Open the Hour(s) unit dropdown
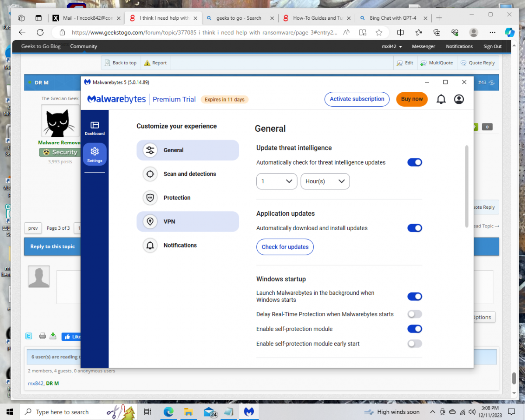The width and height of the screenshot is (525, 420). (325, 181)
